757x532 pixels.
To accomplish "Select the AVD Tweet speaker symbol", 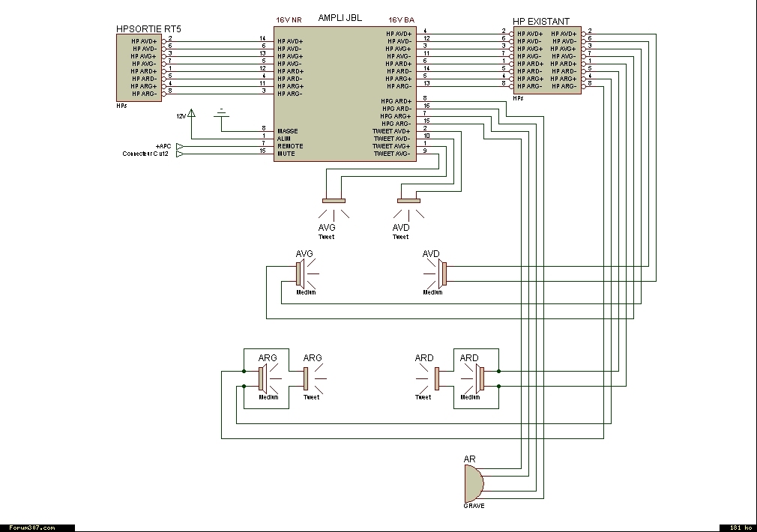I will pos(408,208).
